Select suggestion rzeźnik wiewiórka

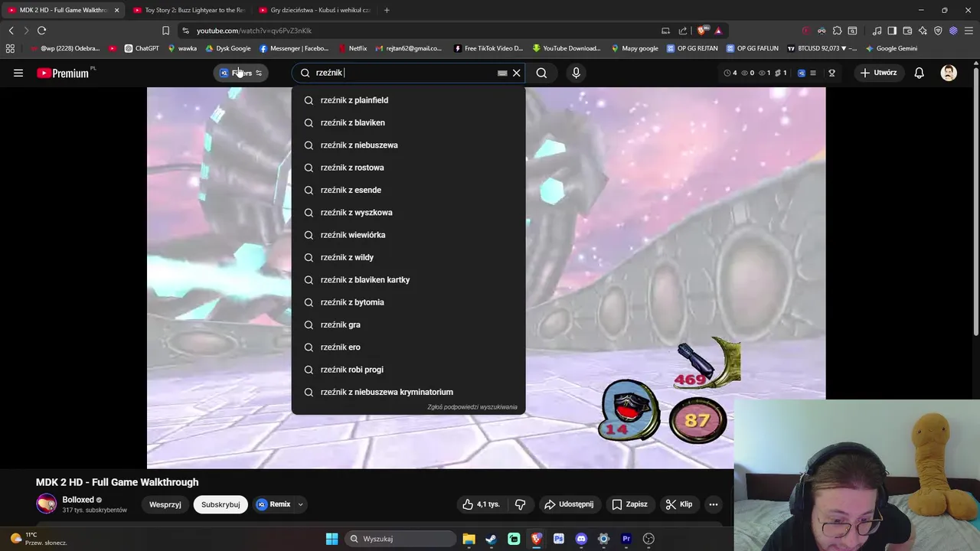[408, 235]
